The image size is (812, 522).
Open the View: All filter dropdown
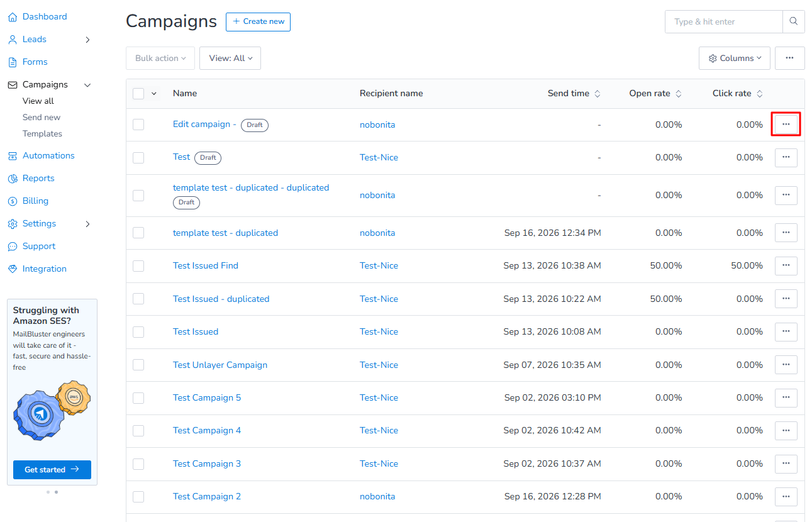(x=230, y=58)
